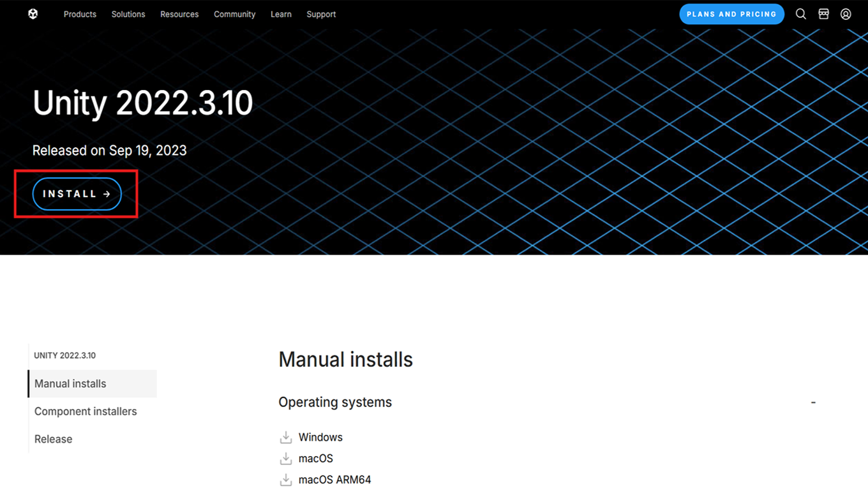Screen dimensions: 868x488
Task: Open the Community menu
Action: [x=234, y=14]
